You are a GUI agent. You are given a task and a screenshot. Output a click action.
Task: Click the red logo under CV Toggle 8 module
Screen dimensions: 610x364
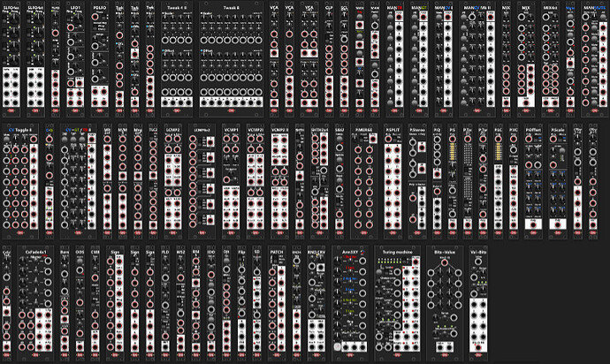pyautogui.click(x=19, y=233)
